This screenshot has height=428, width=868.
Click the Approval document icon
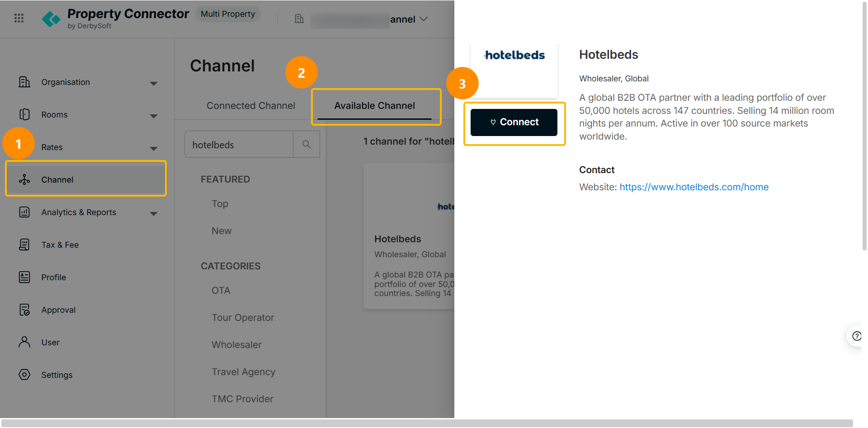point(24,310)
